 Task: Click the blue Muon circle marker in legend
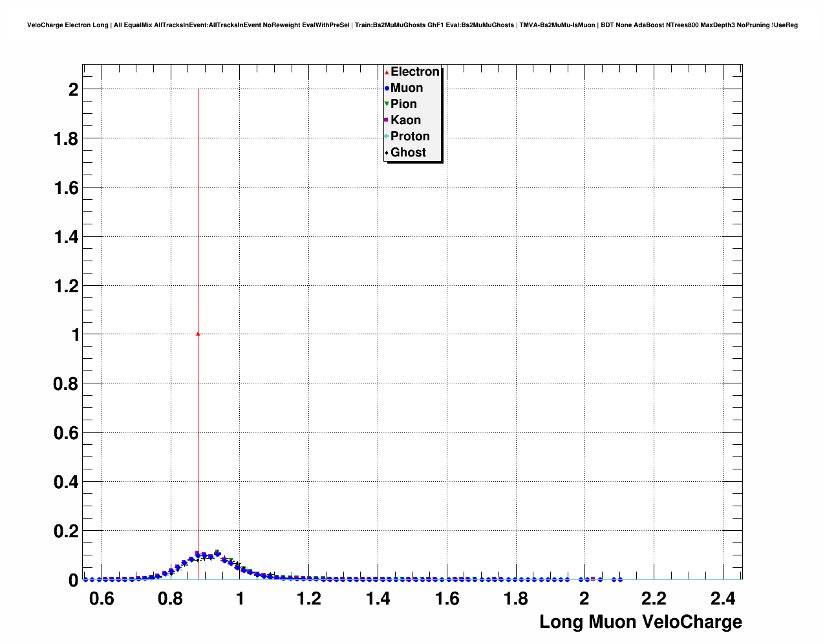coord(387,88)
